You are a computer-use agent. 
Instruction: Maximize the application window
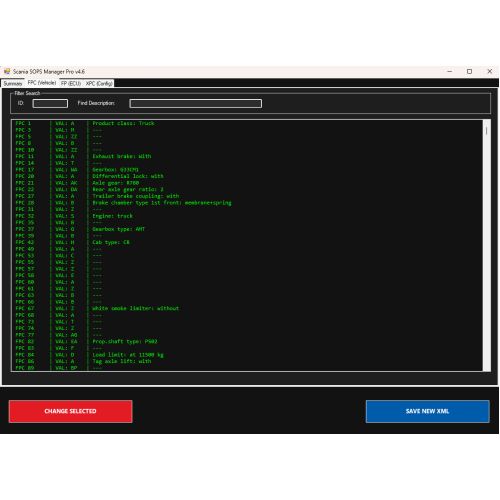[x=469, y=71]
